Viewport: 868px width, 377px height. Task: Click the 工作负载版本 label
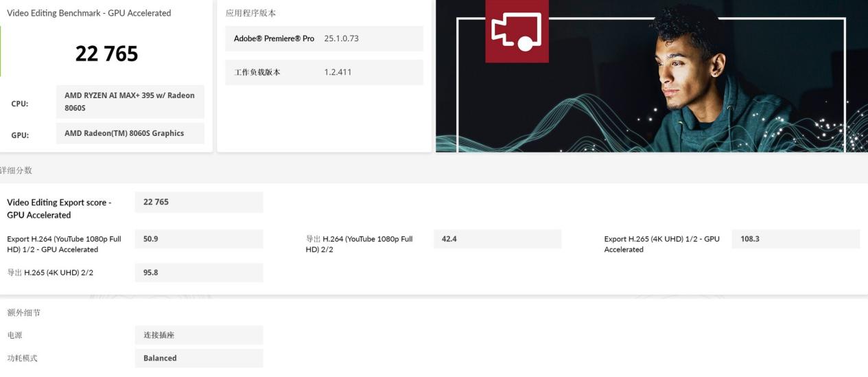(257, 72)
